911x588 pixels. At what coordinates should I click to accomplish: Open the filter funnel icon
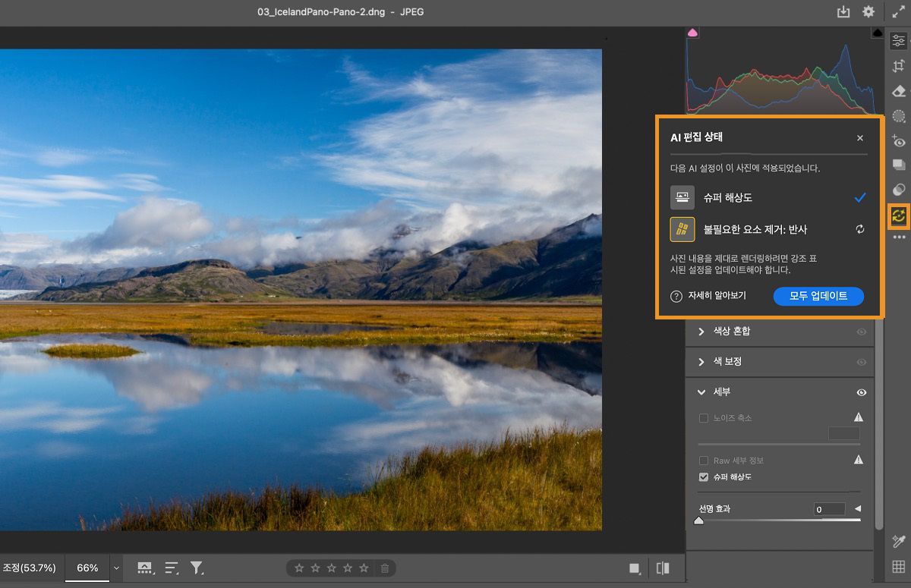pyautogui.click(x=197, y=568)
